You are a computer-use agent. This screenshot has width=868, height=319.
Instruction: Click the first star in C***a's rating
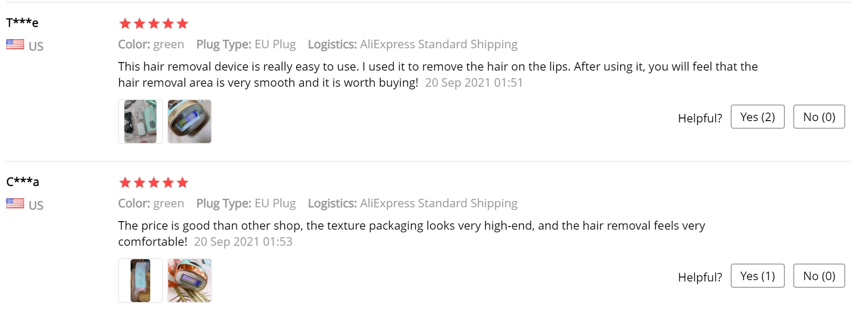(x=125, y=183)
